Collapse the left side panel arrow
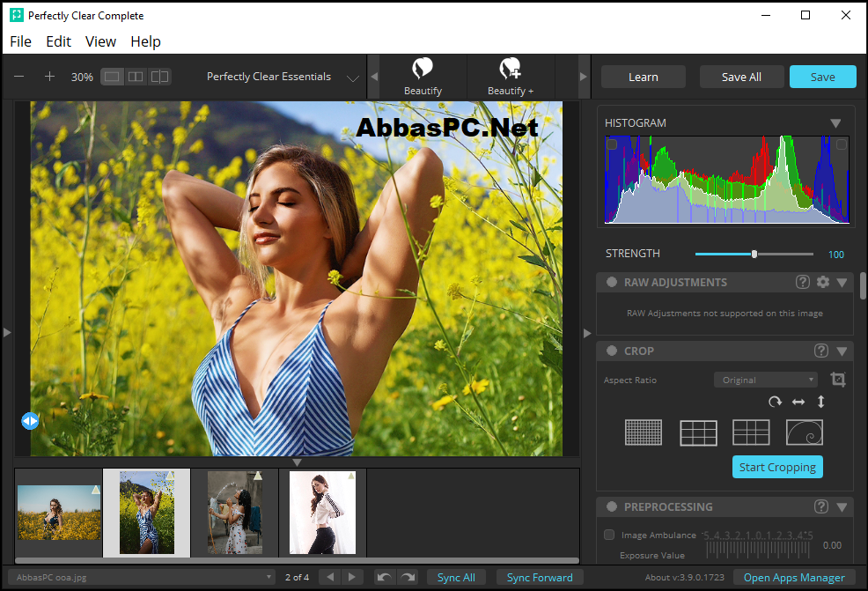The image size is (868, 591). tap(7, 332)
